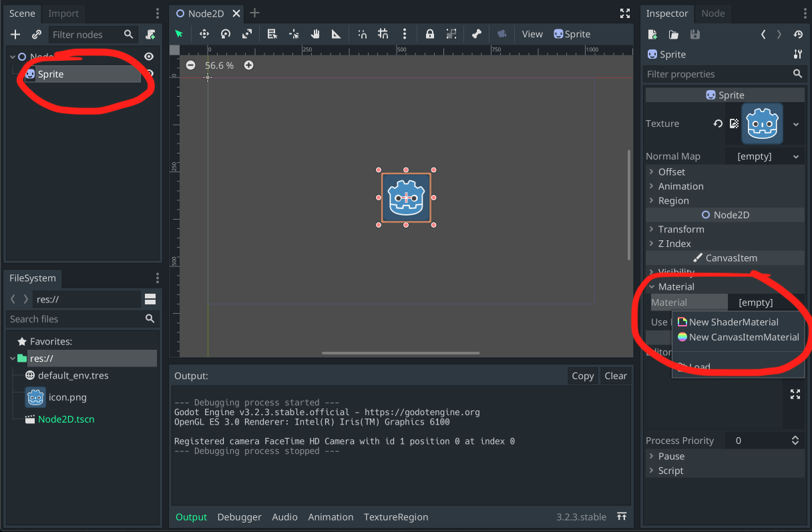
Task: Choose New ShaderMaterial from the menu
Action: [733, 322]
